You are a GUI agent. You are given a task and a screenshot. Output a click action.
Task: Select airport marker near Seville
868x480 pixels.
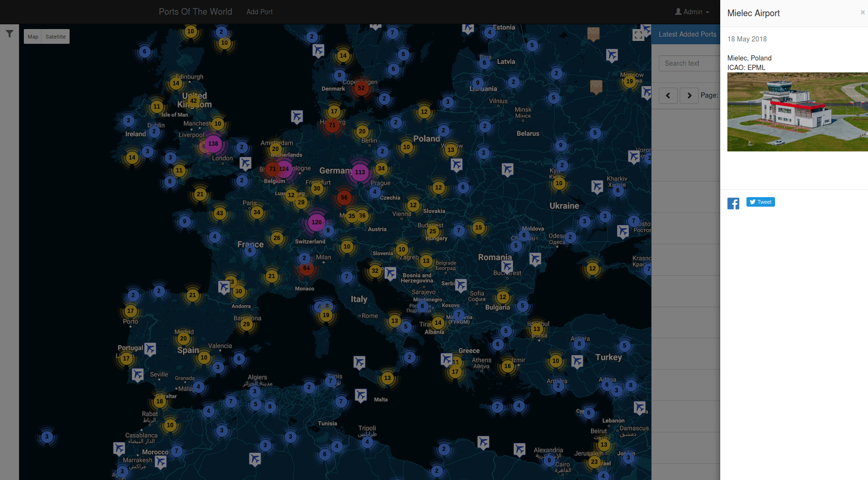tap(138, 375)
